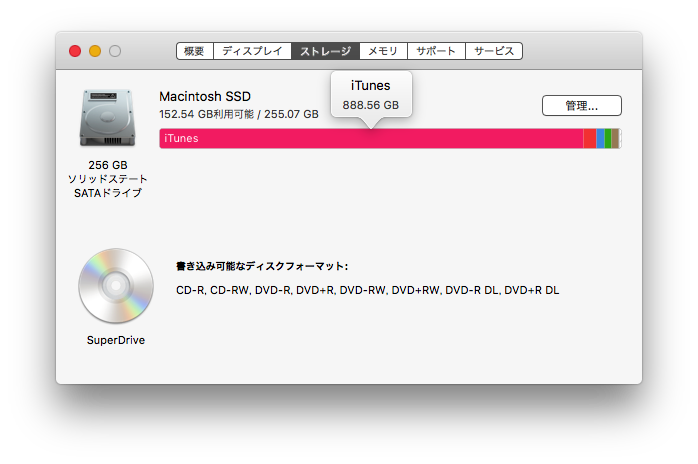Switch to the メモリ tab
Image resolution: width=698 pixels, height=464 pixels.
[x=383, y=51]
